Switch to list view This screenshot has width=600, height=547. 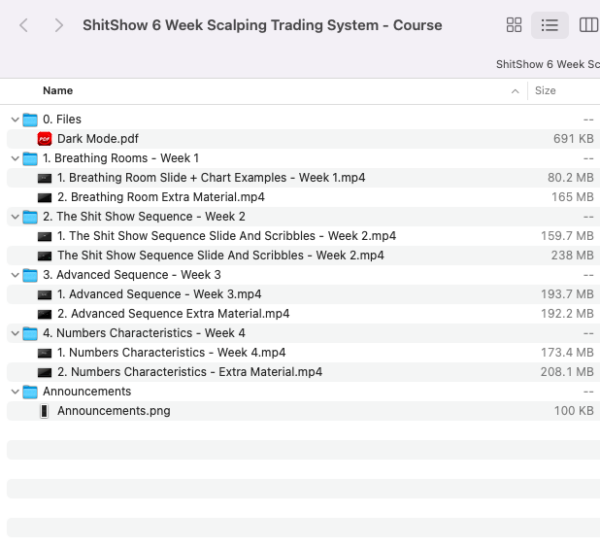[x=549, y=25]
